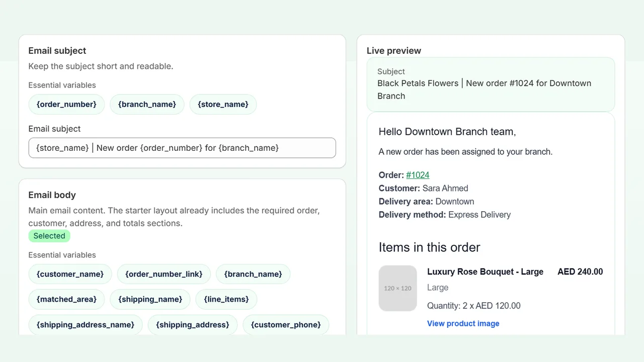644x362 pixels.
Task: Focus the Email subject template input field
Action: 182,148
